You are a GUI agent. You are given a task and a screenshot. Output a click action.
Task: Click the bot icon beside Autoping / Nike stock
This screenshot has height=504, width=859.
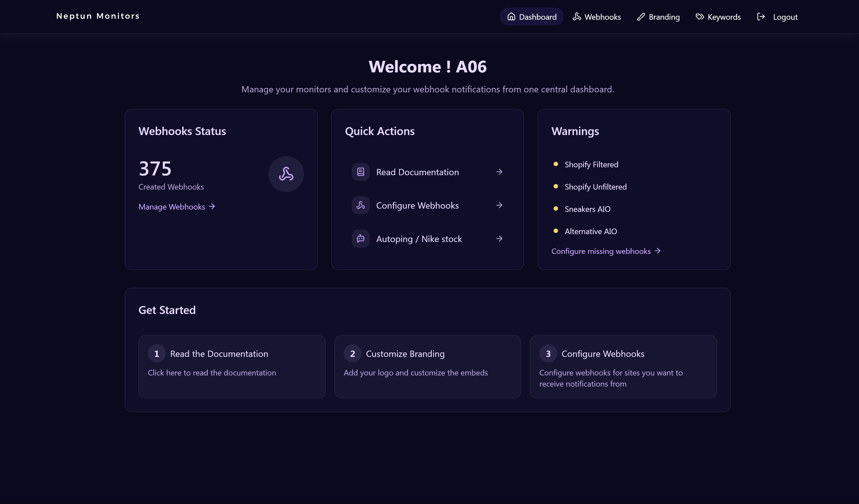click(360, 239)
